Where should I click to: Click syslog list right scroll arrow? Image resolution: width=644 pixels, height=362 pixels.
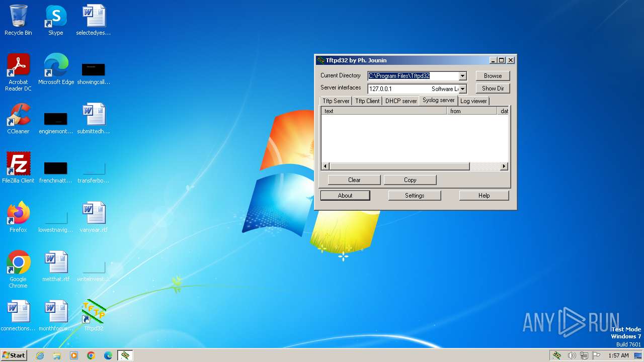point(504,166)
